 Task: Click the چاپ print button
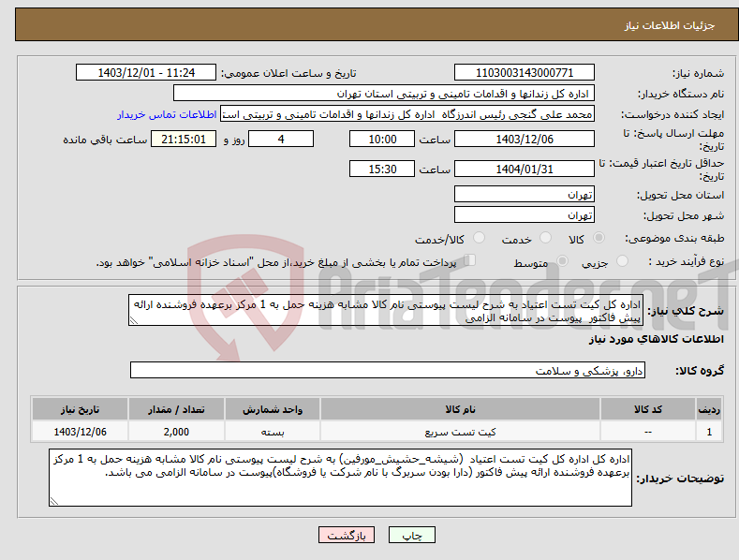click(x=412, y=535)
